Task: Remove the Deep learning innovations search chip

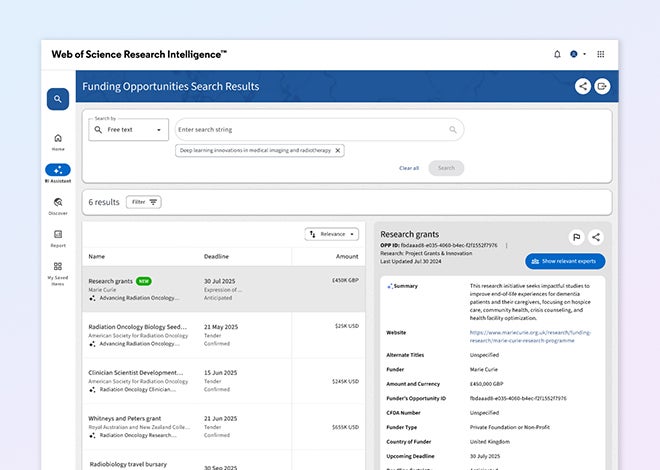Action: pyautogui.click(x=338, y=150)
